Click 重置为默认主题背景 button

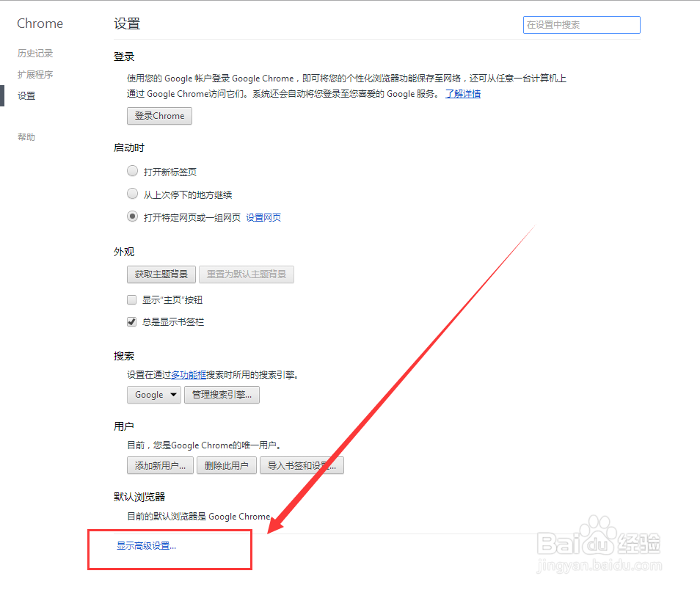coord(247,274)
